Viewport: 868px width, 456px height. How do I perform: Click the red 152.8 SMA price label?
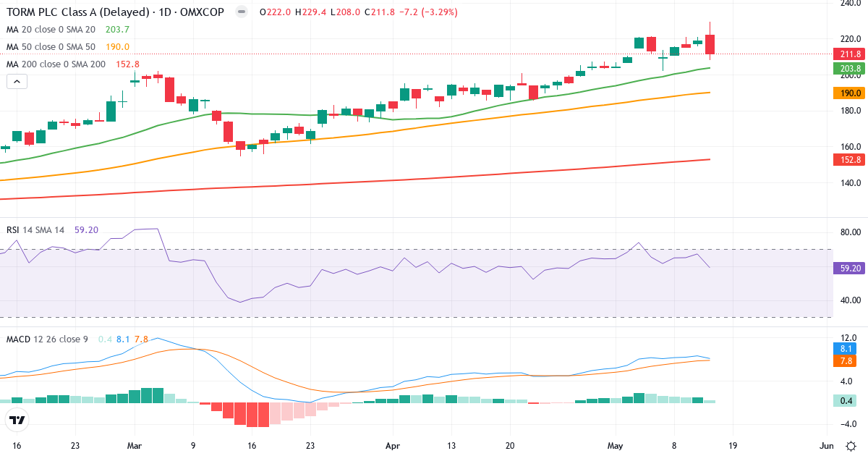(850, 159)
